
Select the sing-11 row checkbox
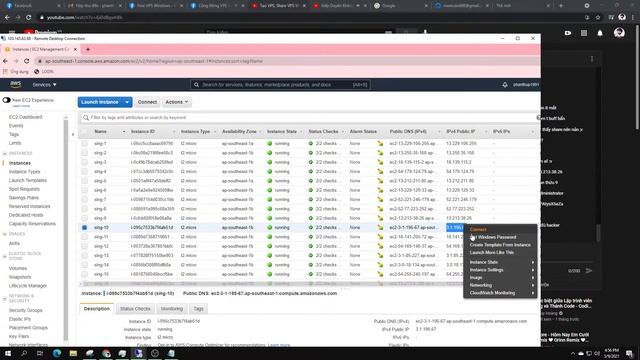tap(84, 237)
